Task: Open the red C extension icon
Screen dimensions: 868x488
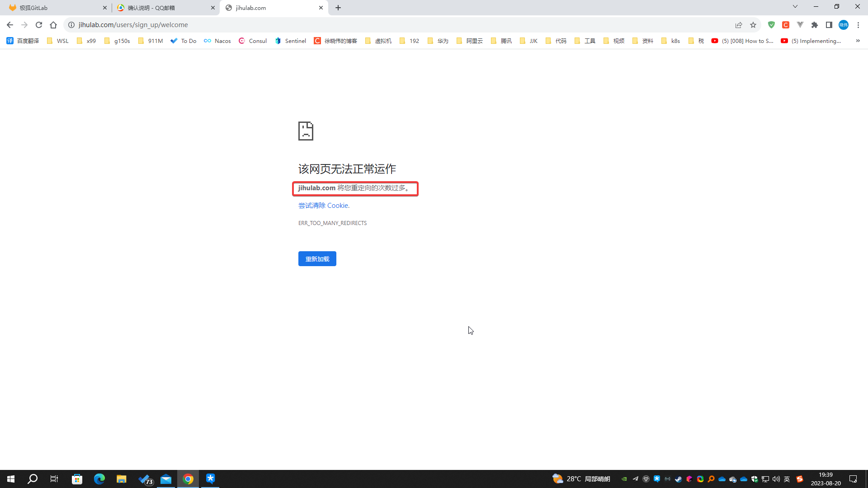Action: pyautogui.click(x=786, y=25)
